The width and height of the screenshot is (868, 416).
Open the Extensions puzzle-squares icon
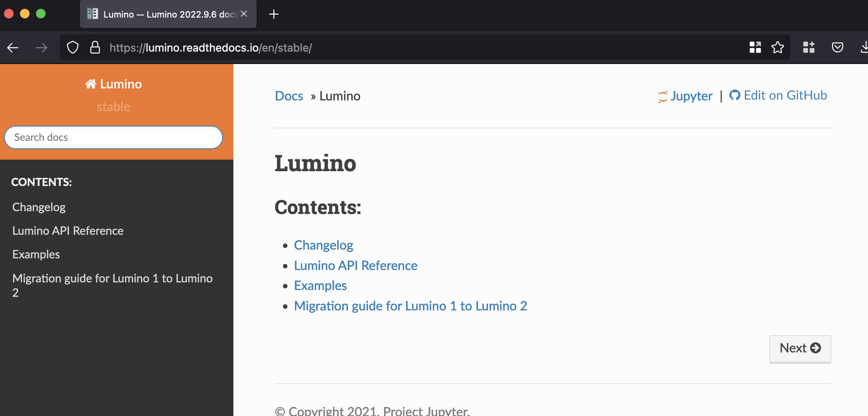(809, 47)
